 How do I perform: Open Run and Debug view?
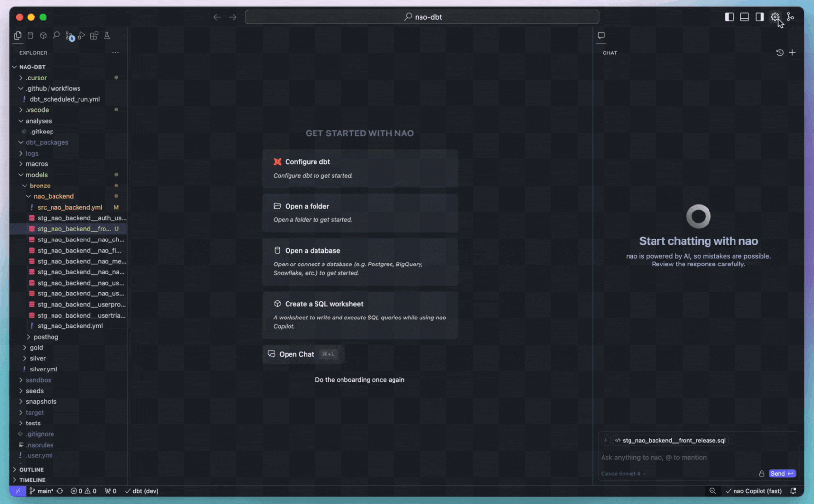[x=81, y=36]
